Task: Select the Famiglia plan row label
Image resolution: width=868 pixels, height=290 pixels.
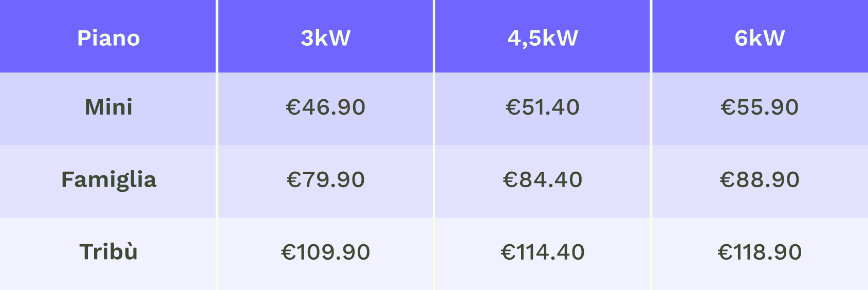Action: coord(108,180)
